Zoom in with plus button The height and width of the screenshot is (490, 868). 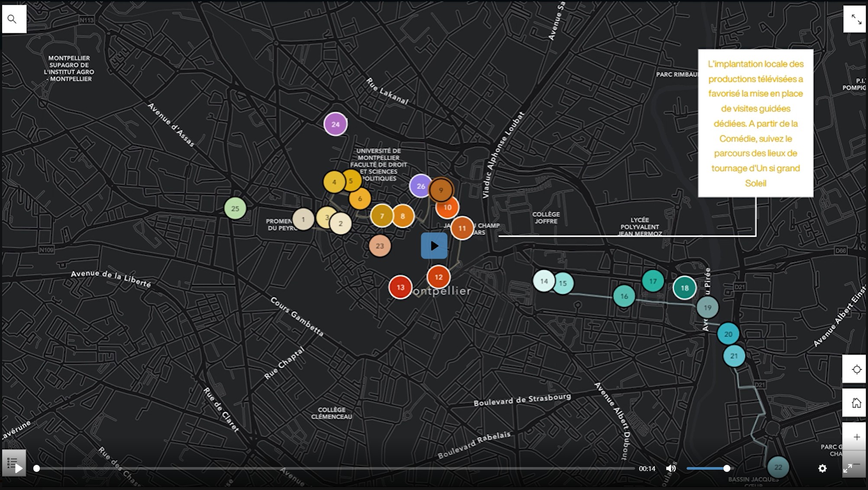coord(856,437)
